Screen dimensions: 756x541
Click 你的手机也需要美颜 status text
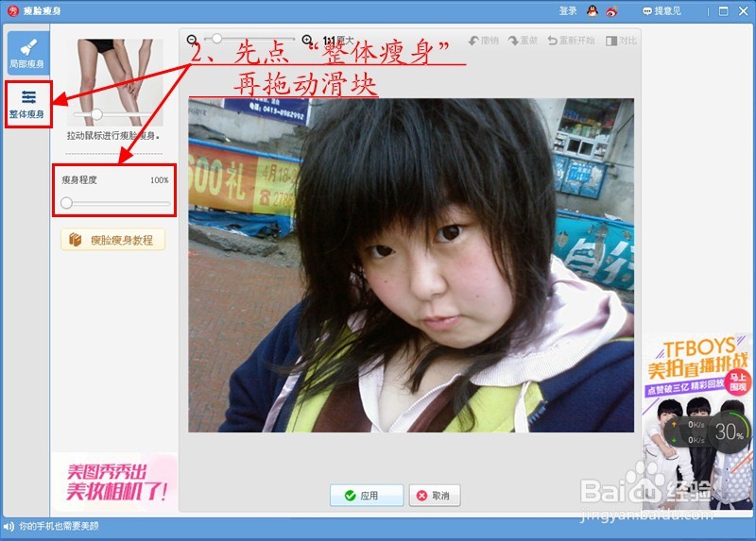59,526
